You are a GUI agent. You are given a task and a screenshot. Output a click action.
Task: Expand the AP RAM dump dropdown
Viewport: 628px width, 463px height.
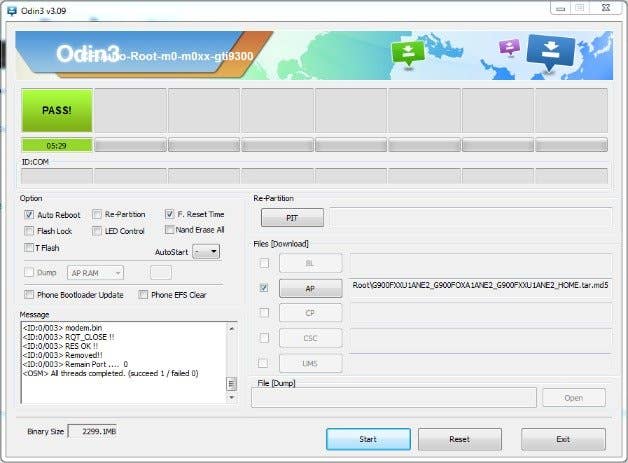click(95, 272)
